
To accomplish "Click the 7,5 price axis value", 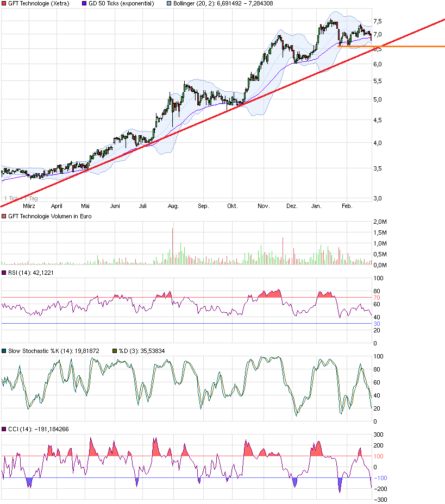I will coord(378,21).
